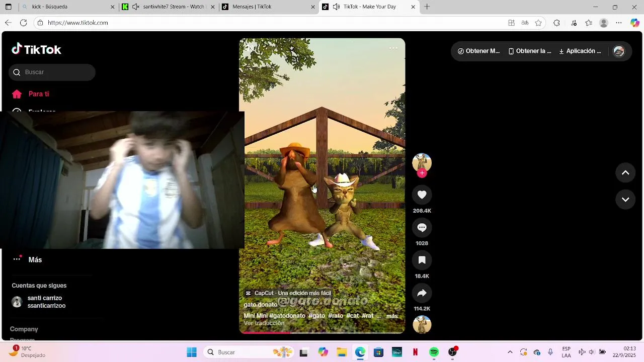Click the translate page icon
Screen dimensions: 644x362
pyautogui.click(x=525, y=23)
